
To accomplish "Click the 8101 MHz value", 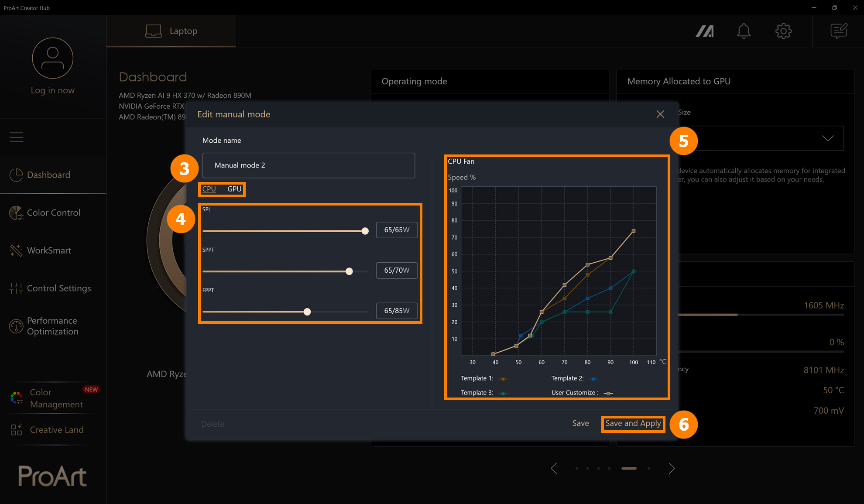I will coord(823,370).
